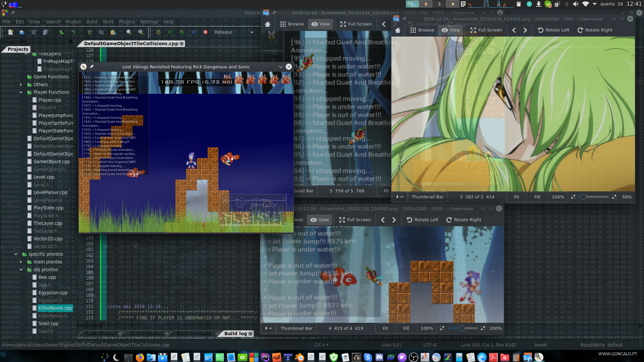The image size is (644, 362).
Task: Toggle Fill zoom in 024403 Gwenview window
Action: (537, 197)
